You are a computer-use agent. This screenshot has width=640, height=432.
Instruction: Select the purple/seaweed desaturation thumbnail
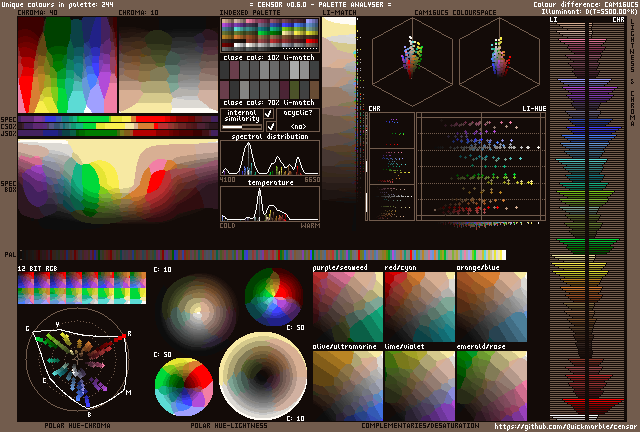coord(347,307)
